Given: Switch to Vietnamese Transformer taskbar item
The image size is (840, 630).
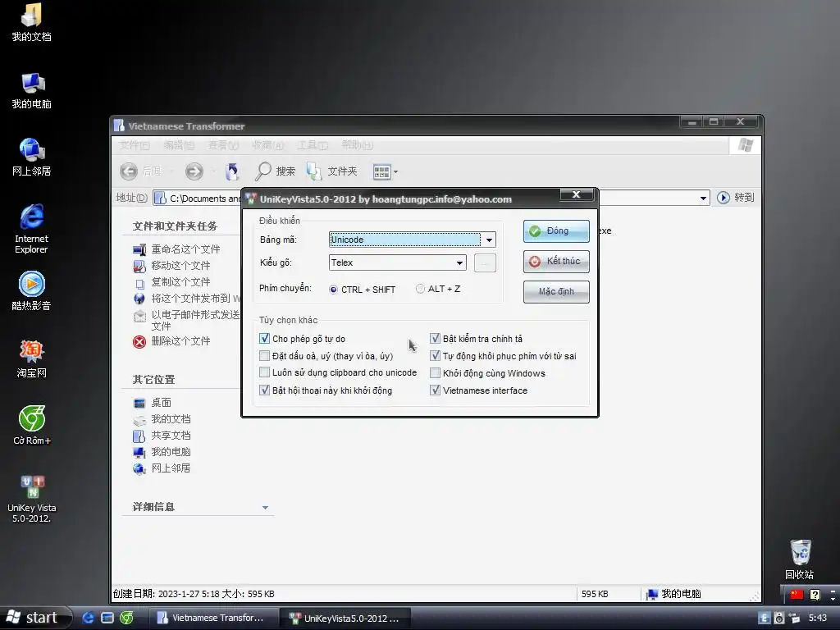Looking at the screenshot, I should tap(212, 618).
